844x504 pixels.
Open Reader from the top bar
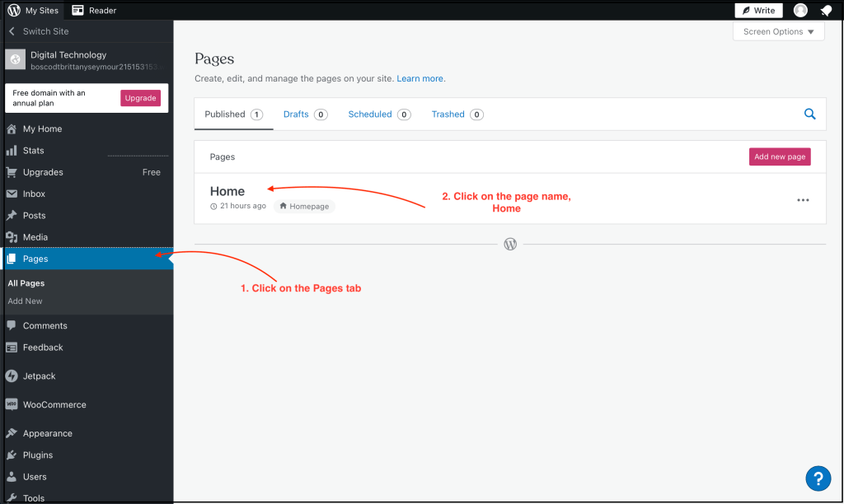tap(94, 11)
